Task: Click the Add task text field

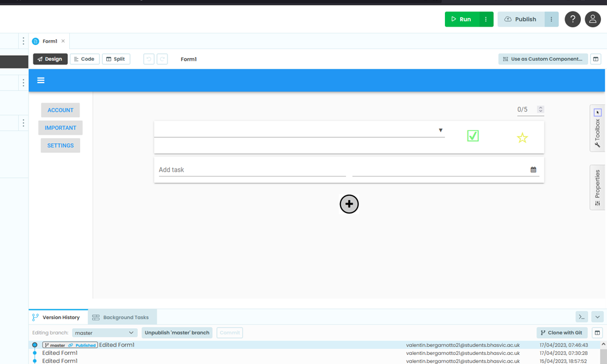Action: [252, 170]
